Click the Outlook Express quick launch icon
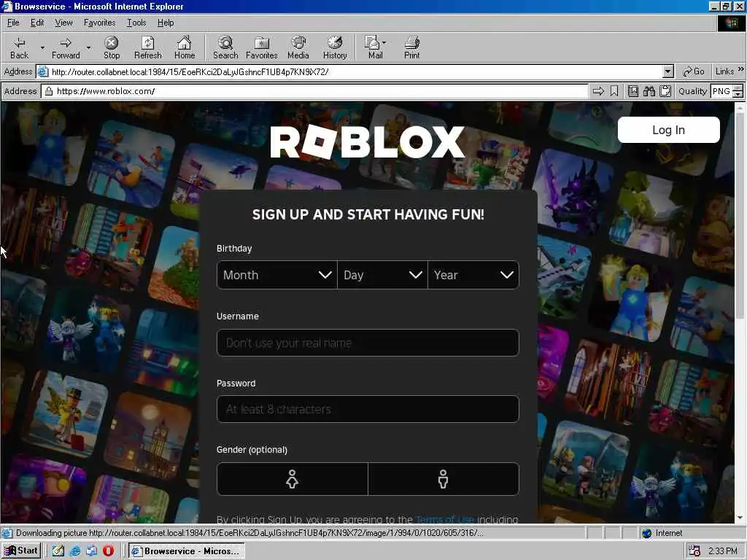747x560 pixels. point(91,551)
